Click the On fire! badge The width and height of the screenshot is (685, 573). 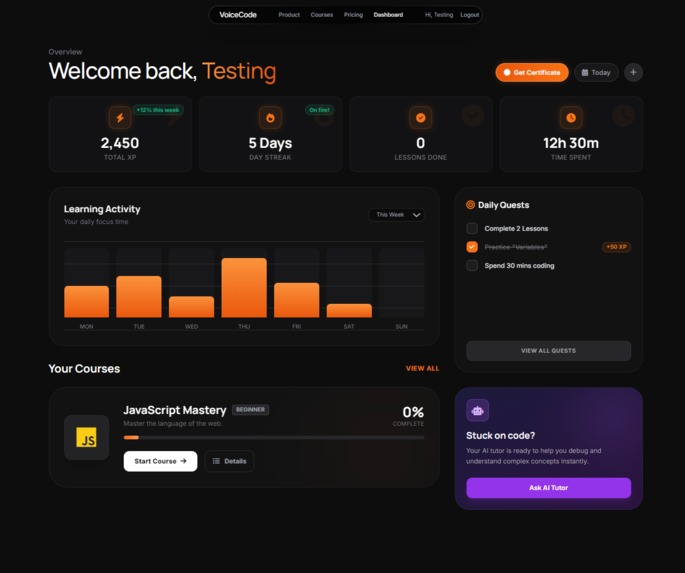point(319,110)
